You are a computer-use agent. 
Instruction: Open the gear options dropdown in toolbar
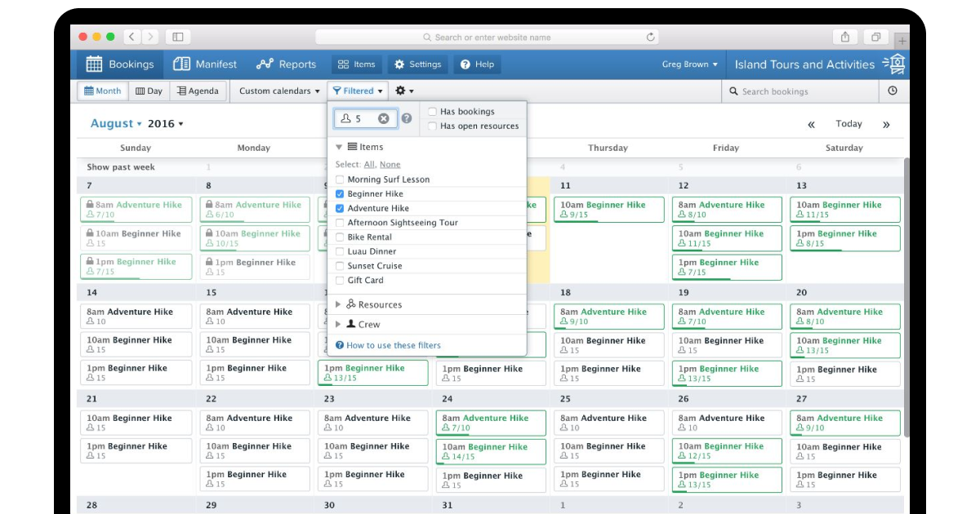pyautogui.click(x=404, y=91)
